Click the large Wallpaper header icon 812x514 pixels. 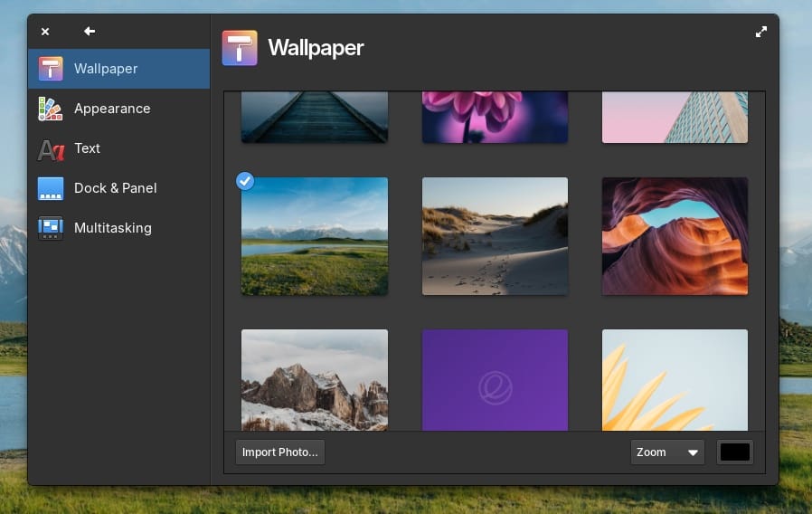pos(240,48)
